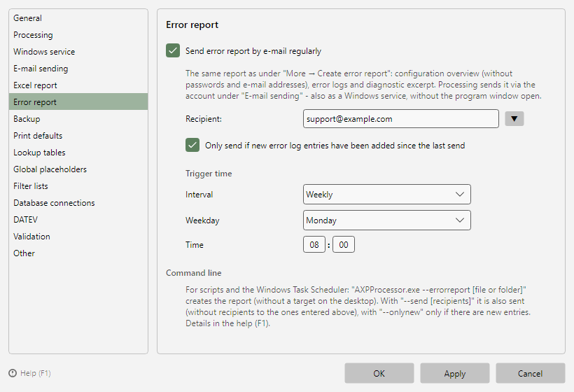Screen dimensions: 574x392
Task: Go to Database connections settings
Action: [x=78, y=203]
